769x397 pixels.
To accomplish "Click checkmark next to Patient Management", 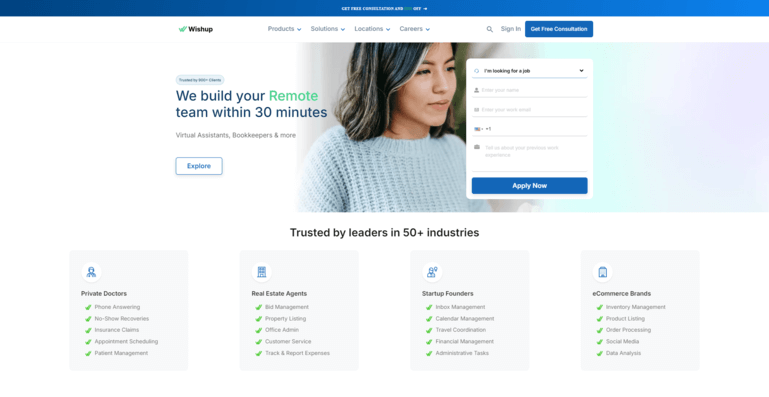I will (x=88, y=353).
